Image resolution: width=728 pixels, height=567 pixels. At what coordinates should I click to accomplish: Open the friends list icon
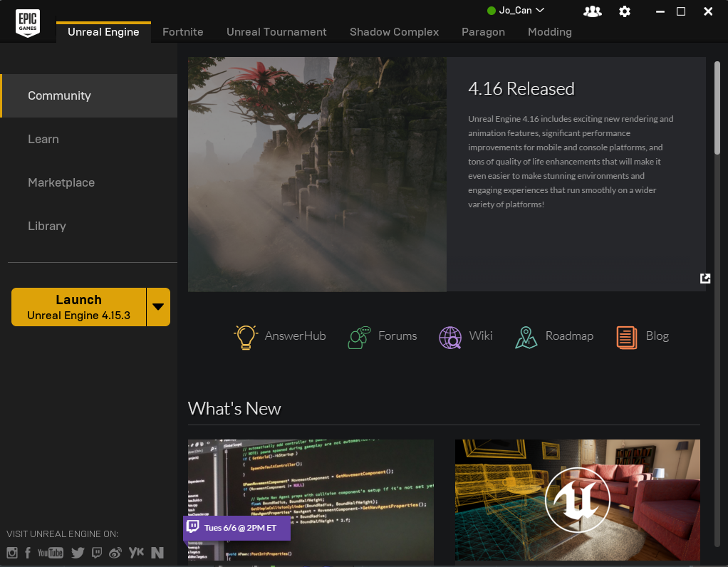pyautogui.click(x=593, y=11)
